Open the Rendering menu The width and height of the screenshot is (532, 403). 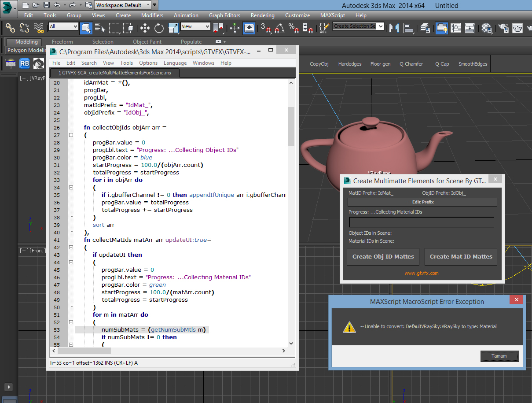tap(263, 15)
